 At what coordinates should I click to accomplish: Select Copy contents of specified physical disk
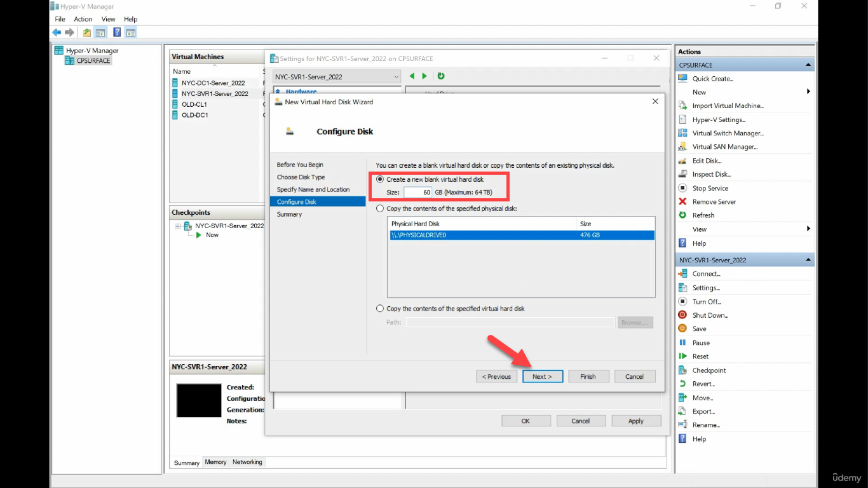[380, 208]
